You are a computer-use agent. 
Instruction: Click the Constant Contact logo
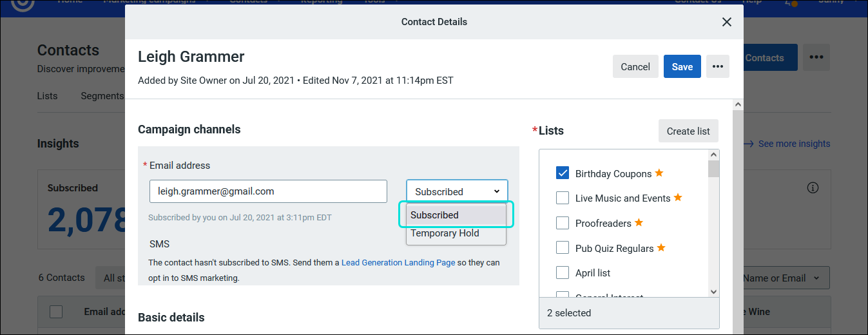click(x=23, y=4)
